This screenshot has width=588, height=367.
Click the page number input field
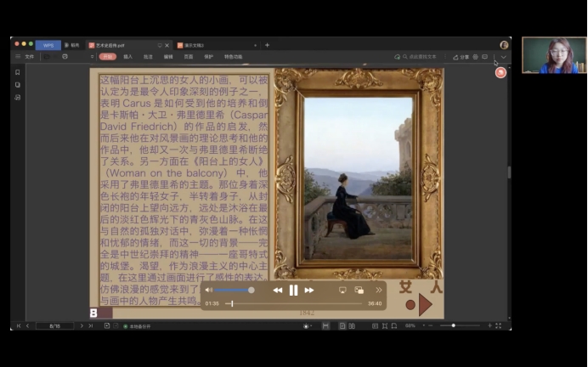(55, 325)
